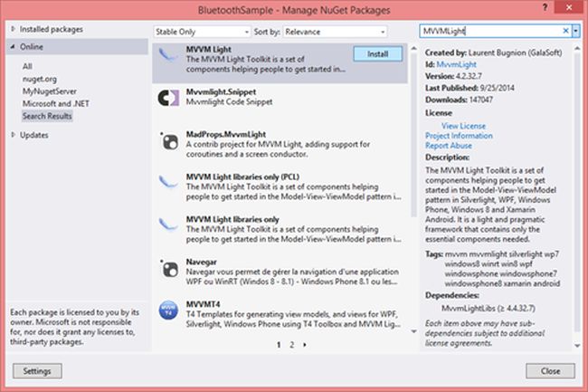
Task: Select the MyNugetServer source
Action: pos(49,91)
